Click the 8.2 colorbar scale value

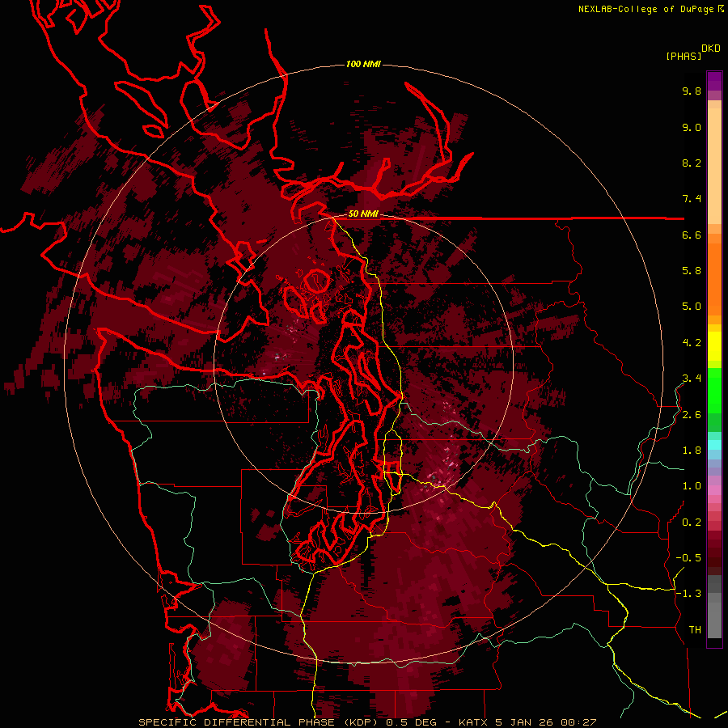point(692,163)
